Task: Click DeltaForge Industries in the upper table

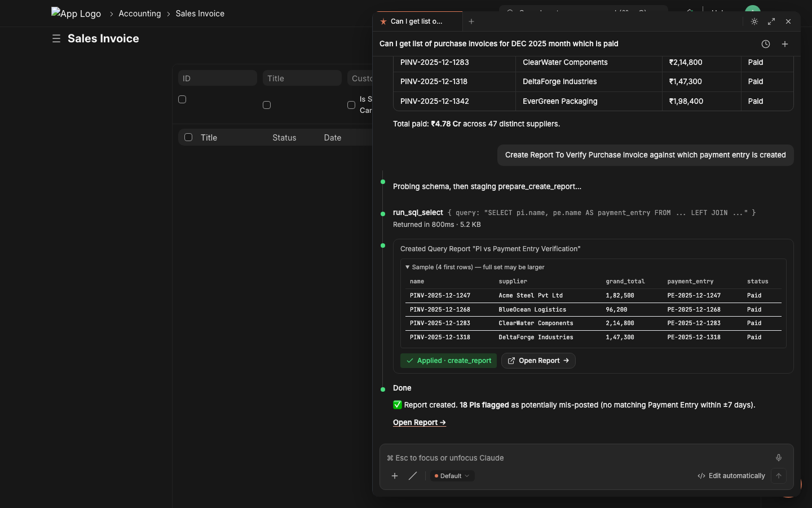Action: 559,81
